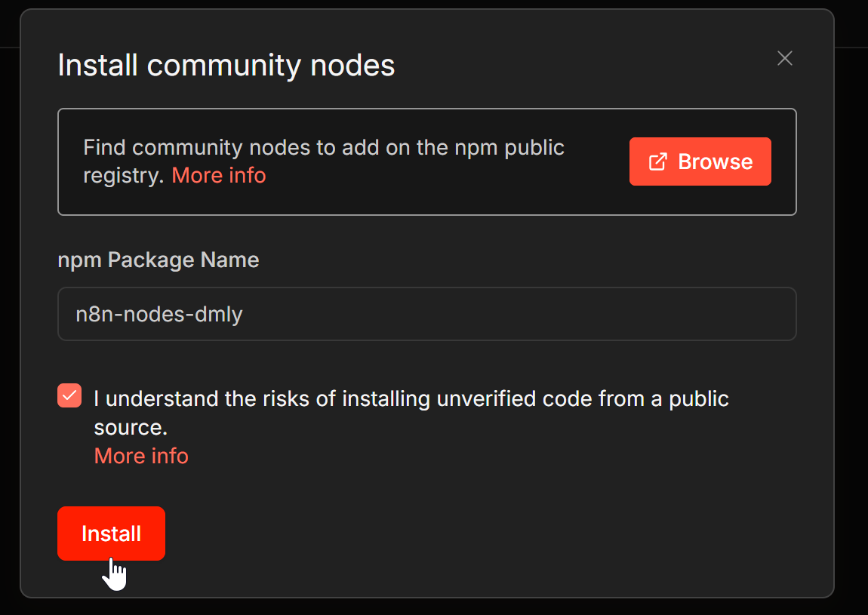Click the n8n-nodes-dmly text in field

point(159,314)
